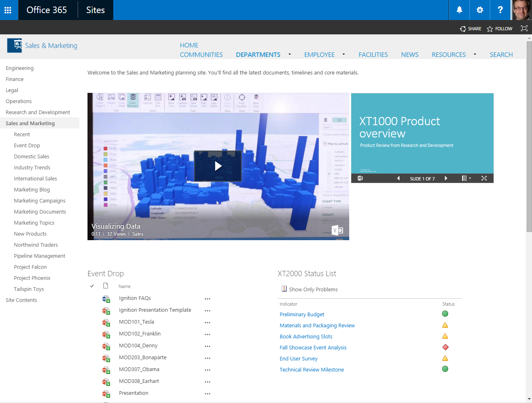
Task: Open the Office 365 app launcher grid
Action: [x=8, y=10]
